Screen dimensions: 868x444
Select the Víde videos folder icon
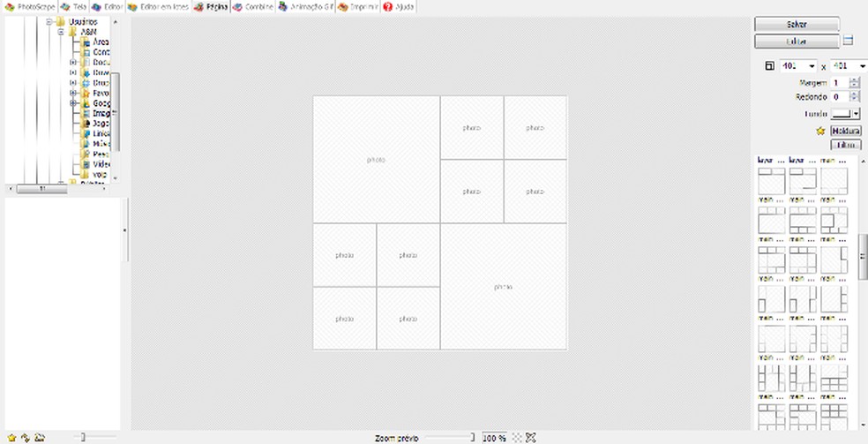86,164
